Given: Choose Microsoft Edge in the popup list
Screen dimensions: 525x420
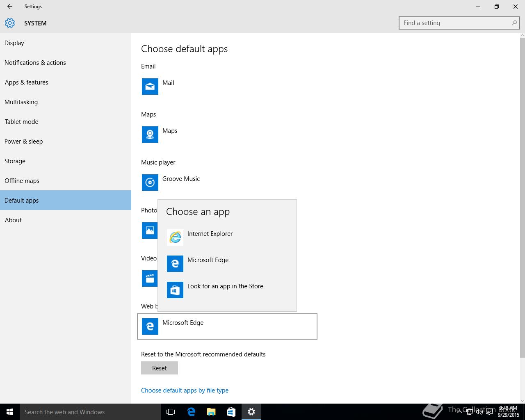Looking at the screenshot, I should [x=227, y=264].
